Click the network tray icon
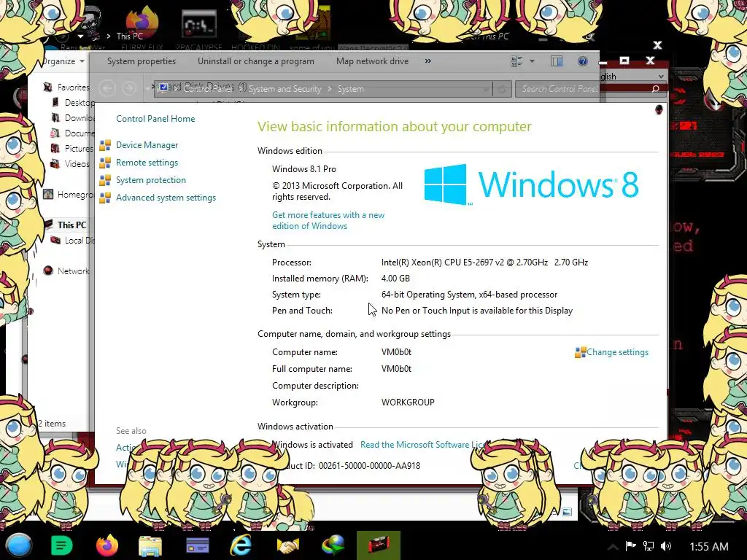The height and width of the screenshot is (560, 747). click(x=649, y=545)
